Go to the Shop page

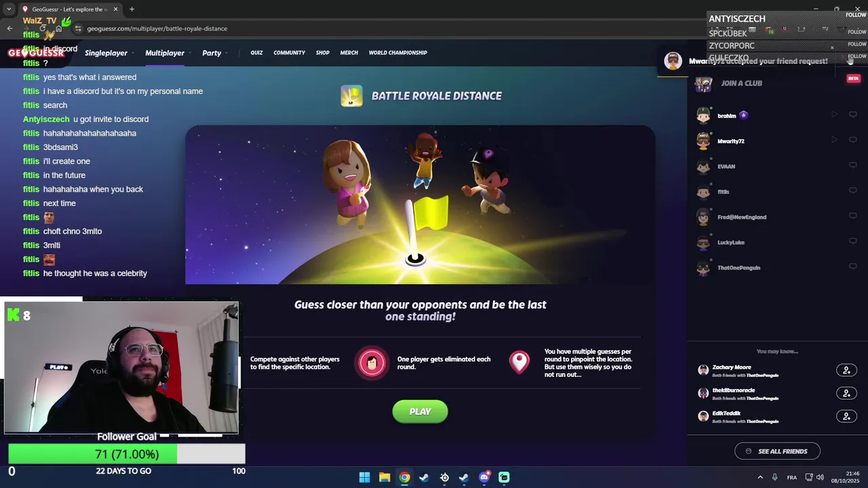(x=323, y=53)
